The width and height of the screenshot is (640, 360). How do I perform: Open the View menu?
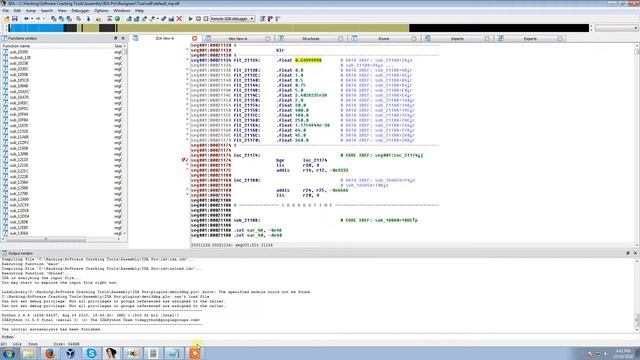pos(62,11)
